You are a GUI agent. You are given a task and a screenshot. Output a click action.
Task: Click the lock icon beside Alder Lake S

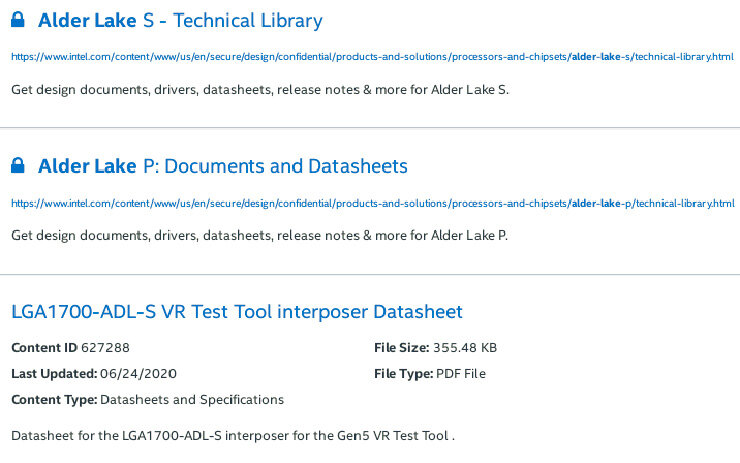[17, 20]
